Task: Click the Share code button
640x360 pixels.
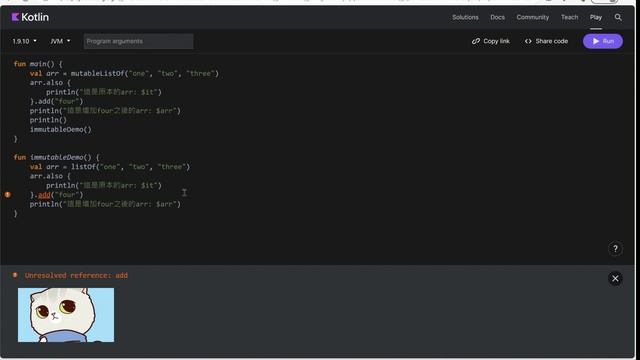Action: point(546,41)
